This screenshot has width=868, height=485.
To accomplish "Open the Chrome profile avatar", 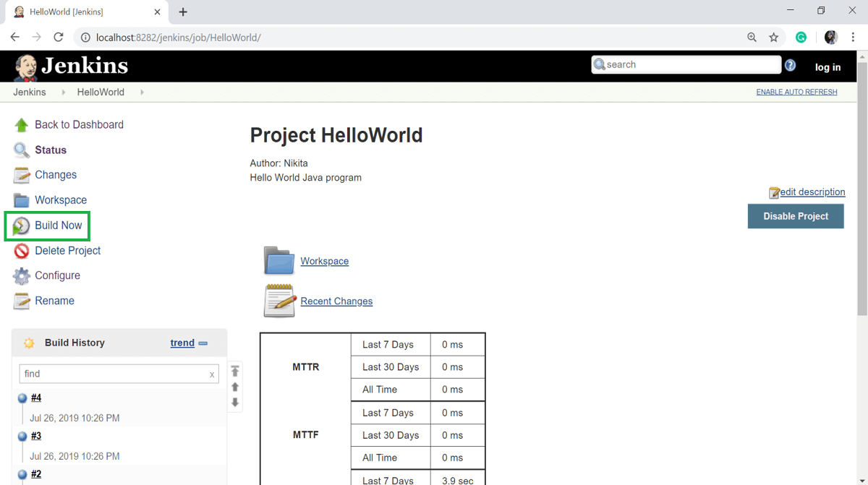I will (831, 37).
